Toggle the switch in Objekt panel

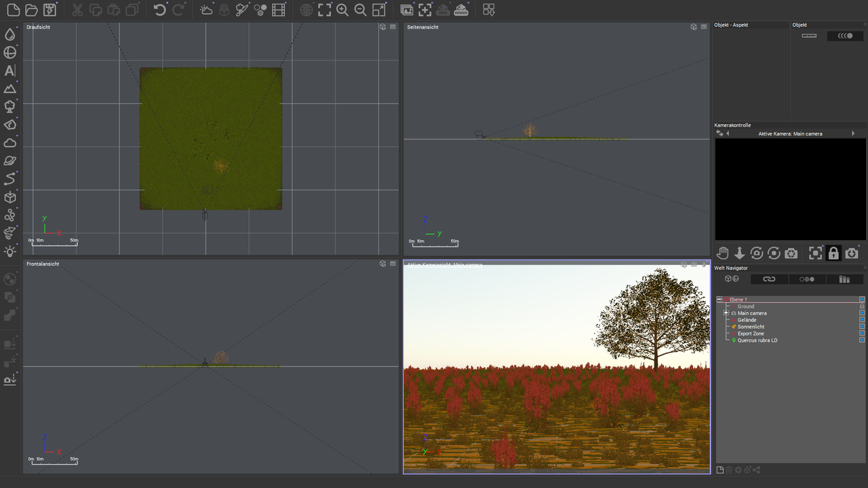[x=845, y=36]
